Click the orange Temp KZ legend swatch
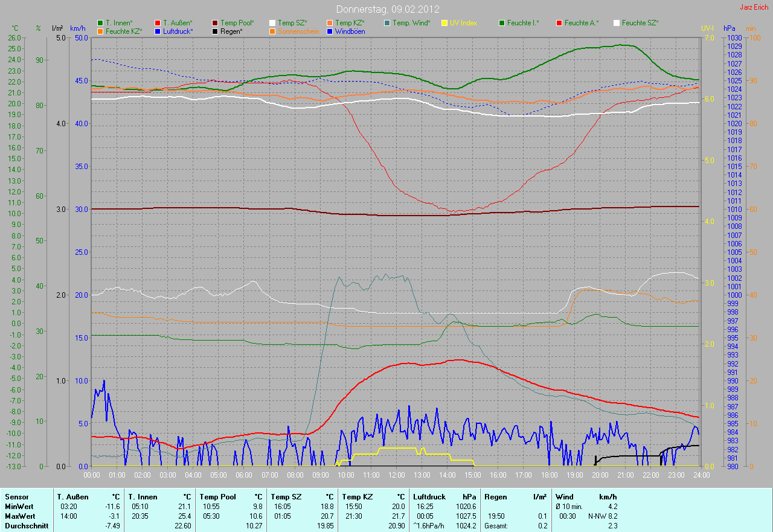773x532 pixels. tap(330, 23)
